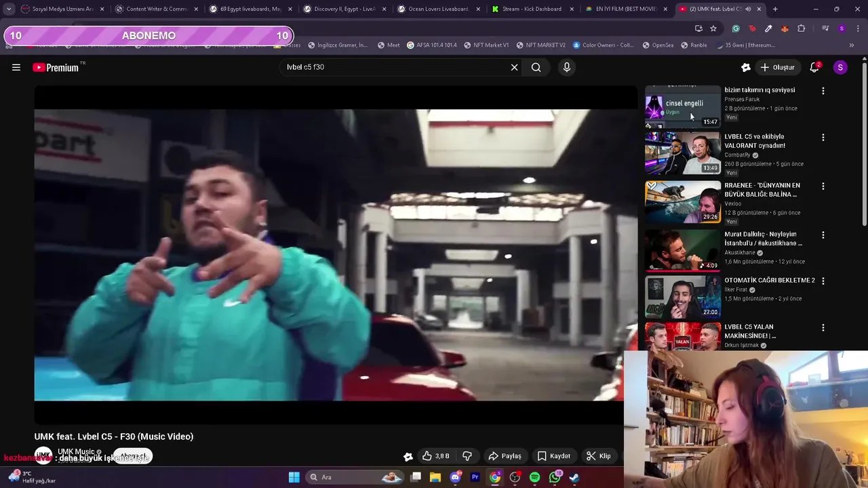Image resolution: width=868 pixels, height=488 pixels.
Task: Open Steam from the taskbar
Action: click(x=574, y=477)
